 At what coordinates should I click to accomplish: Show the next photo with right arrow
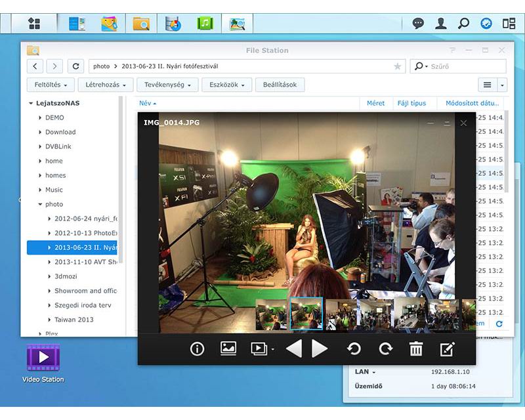320,349
